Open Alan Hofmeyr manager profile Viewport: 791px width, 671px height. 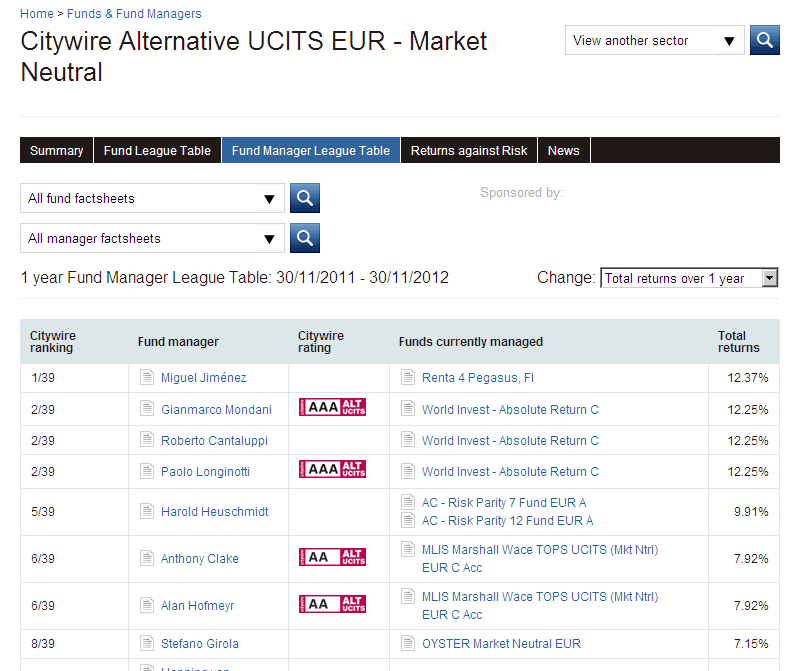(x=198, y=605)
